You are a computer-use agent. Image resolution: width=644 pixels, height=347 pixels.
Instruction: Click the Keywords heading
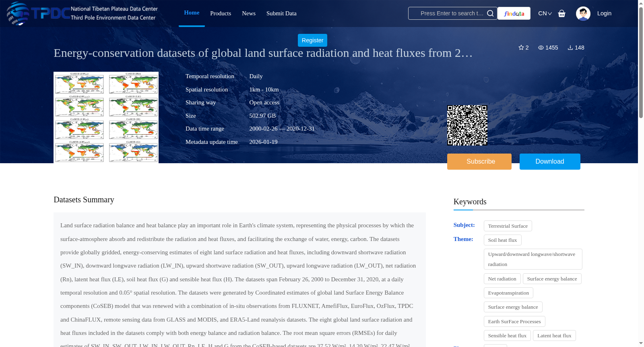[x=470, y=202]
